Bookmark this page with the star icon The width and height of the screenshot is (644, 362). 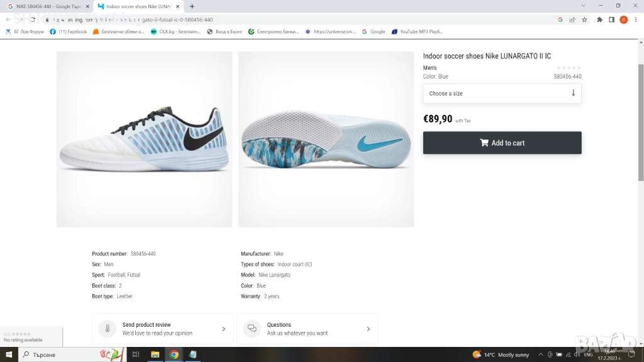[x=584, y=19]
